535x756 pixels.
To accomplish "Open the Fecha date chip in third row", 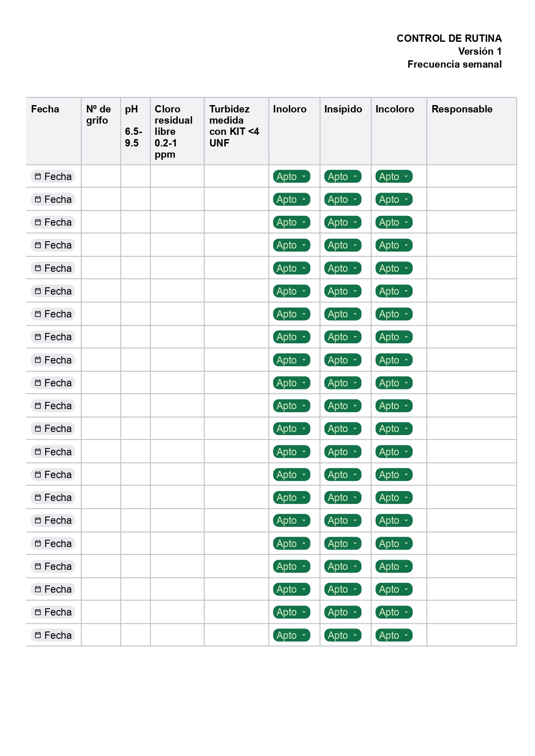I will 53,222.
